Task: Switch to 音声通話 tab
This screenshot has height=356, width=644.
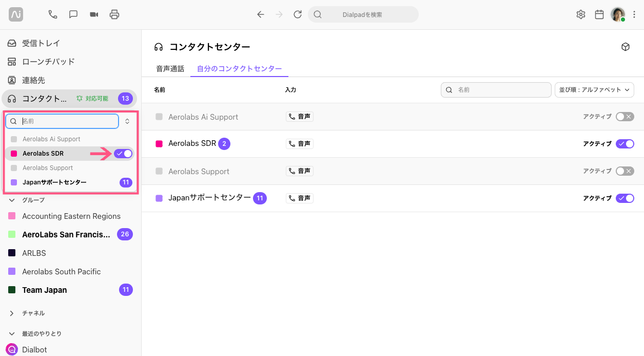Action: (170, 68)
